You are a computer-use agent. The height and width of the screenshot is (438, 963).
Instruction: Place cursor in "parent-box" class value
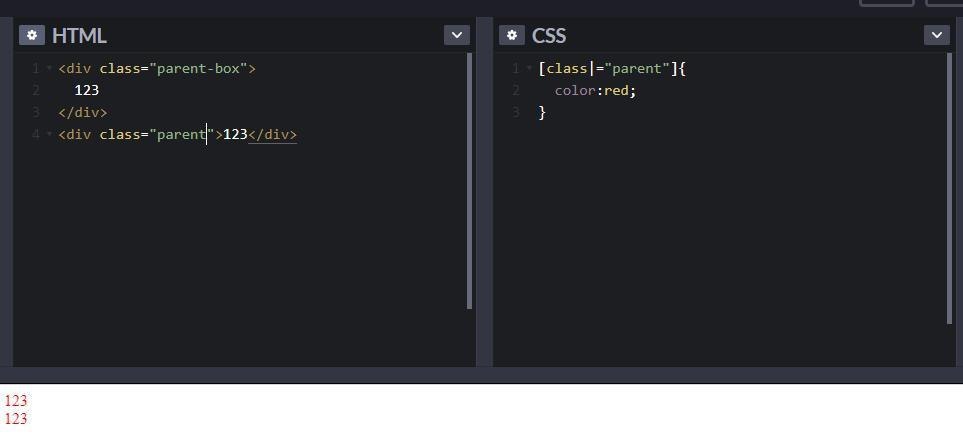click(198, 69)
